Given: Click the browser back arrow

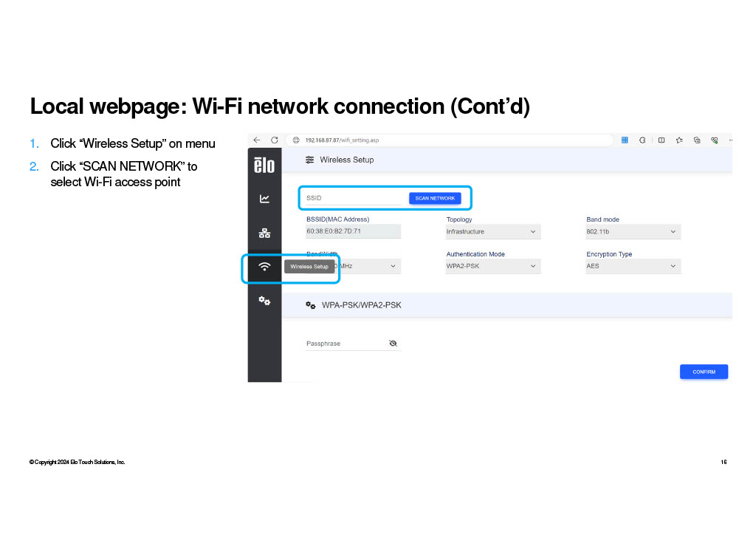Looking at the screenshot, I should point(256,140).
